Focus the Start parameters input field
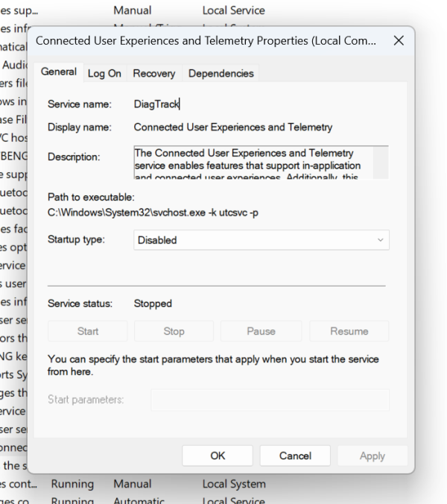The image size is (447, 504). coord(270,400)
